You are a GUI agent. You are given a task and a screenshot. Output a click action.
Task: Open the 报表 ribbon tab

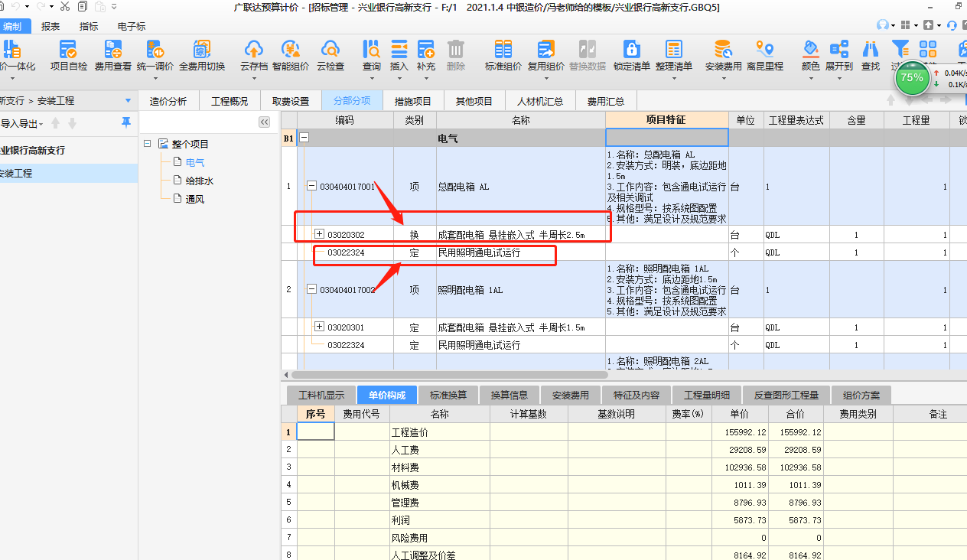(50, 26)
